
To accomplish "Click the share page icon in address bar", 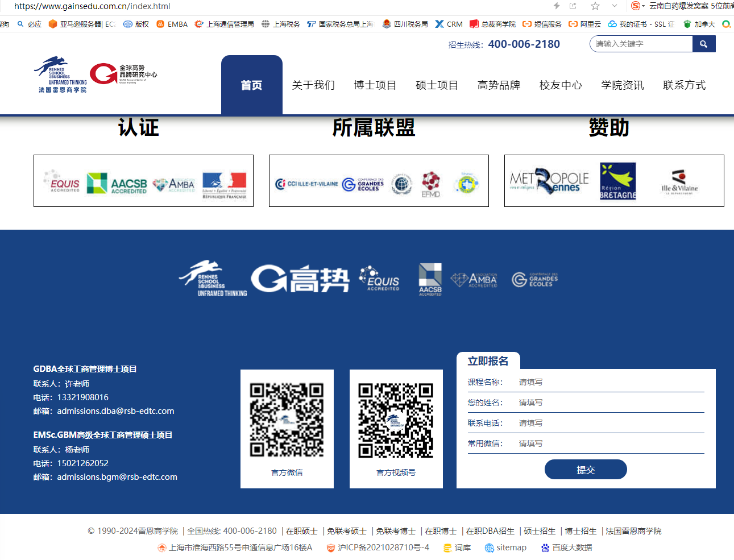I will (x=573, y=6).
